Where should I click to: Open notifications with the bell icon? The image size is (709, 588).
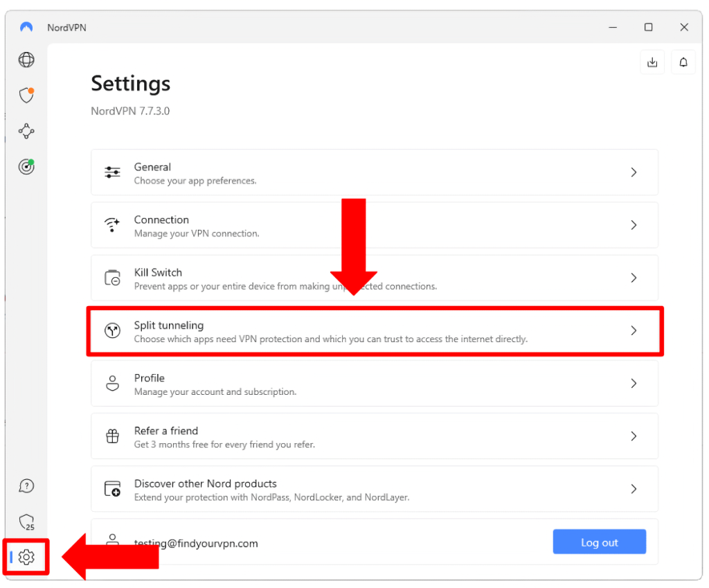click(x=683, y=62)
